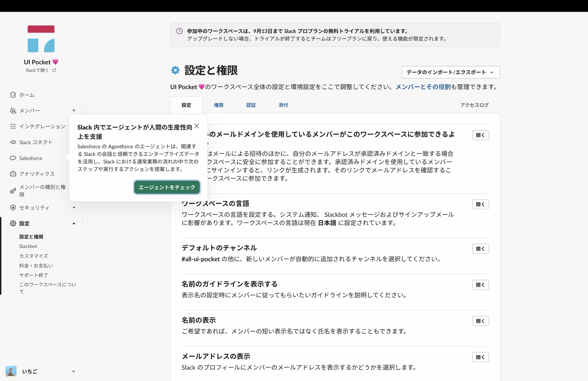Expand ワークスペースの言語 with 開く
This screenshot has height=381, width=588.
point(480,204)
